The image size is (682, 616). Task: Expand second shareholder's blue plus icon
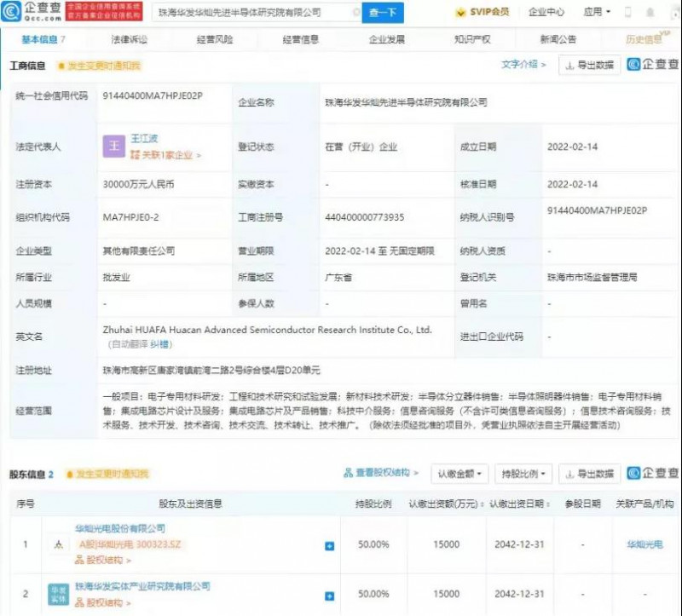click(x=330, y=595)
